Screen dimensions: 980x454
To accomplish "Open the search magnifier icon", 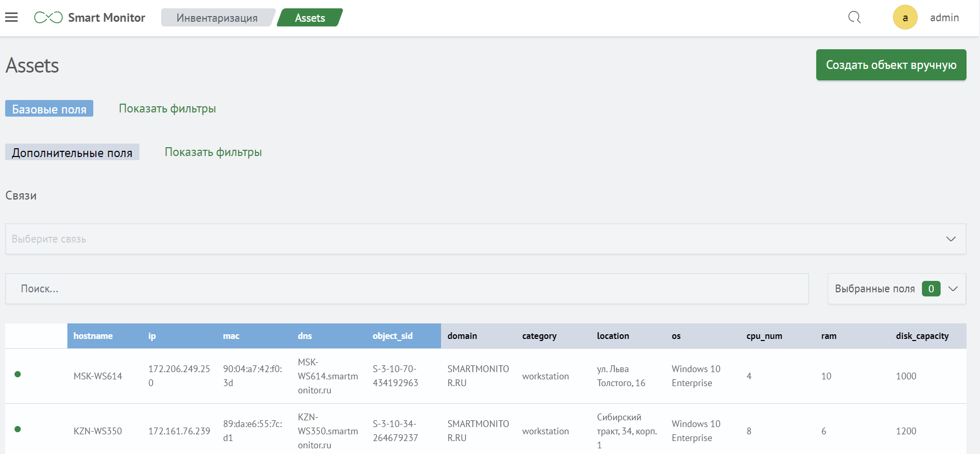I will [855, 18].
